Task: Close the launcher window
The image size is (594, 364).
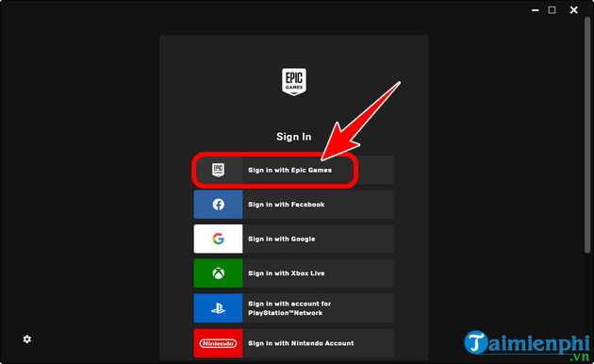Action: (574, 10)
